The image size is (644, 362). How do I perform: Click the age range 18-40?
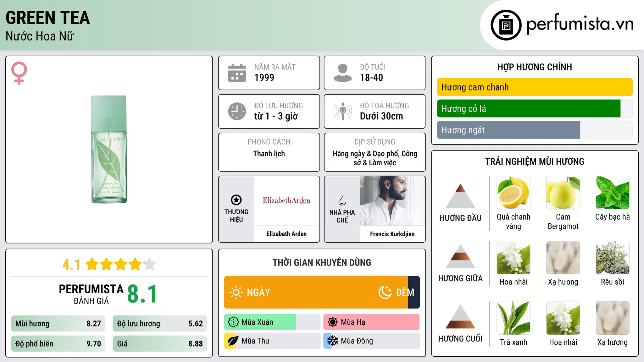[x=371, y=78]
